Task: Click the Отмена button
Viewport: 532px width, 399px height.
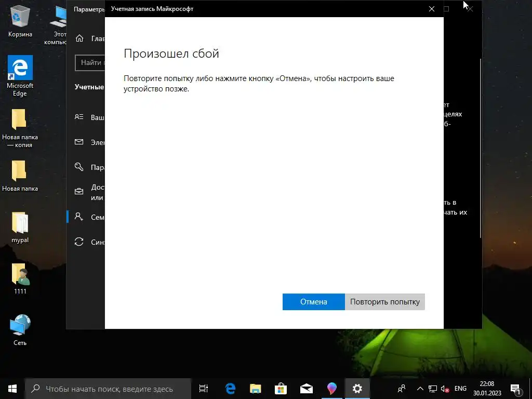Action: [x=313, y=302]
